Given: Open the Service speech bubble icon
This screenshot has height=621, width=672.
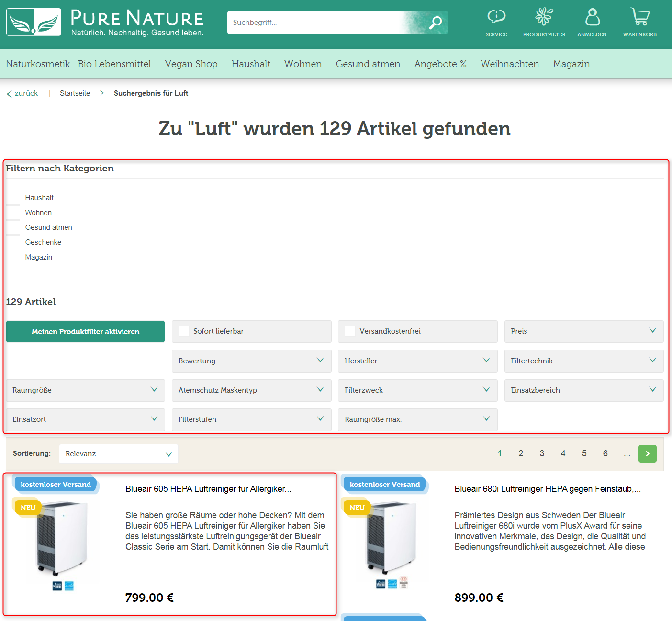Looking at the screenshot, I should [496, 18].
